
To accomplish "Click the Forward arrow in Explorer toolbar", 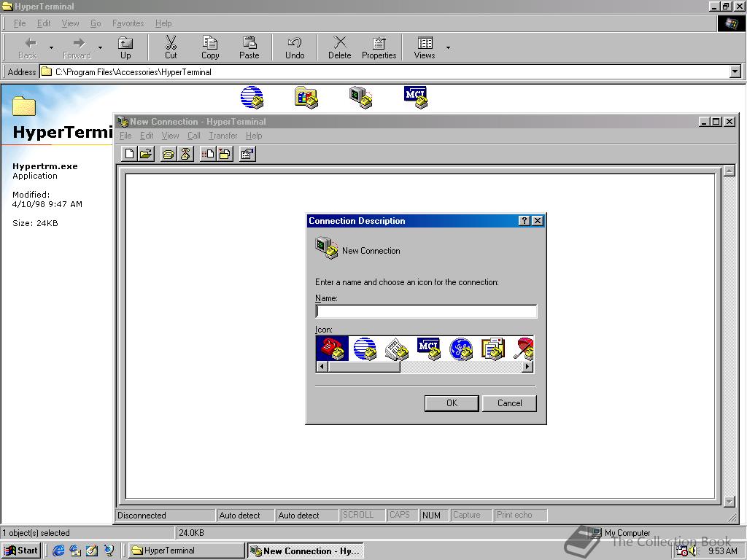I will click(77, 47).
